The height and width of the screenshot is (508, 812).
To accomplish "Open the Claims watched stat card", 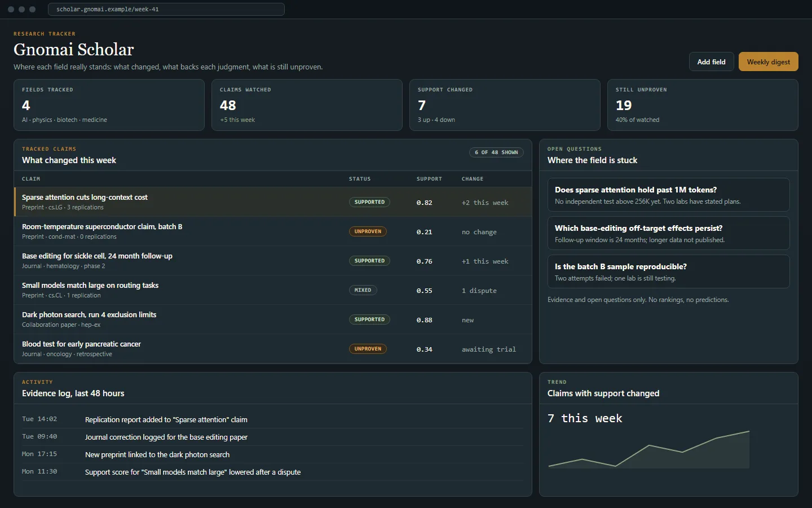I will click(307, 105).
